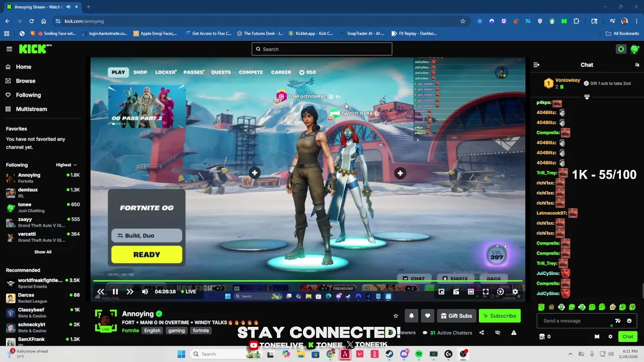Viewport: 644px width, 362px height.
Task: Open Chrome media control icon
Action: pos(612,21)
